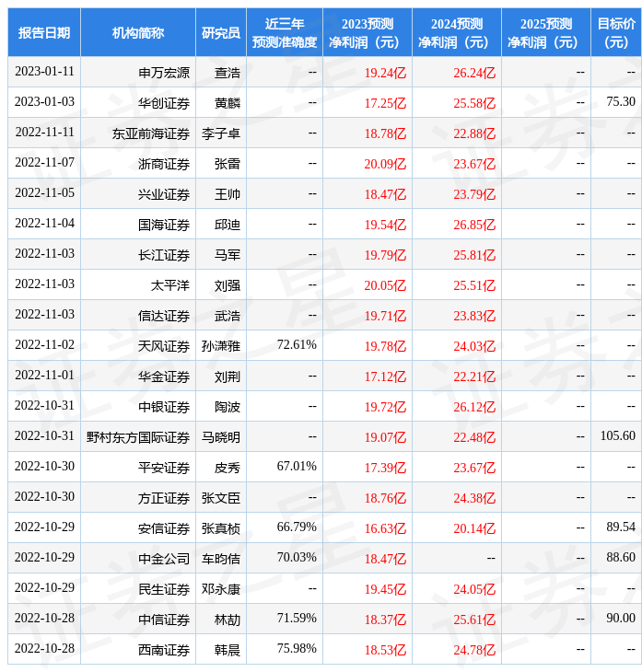Select the date 2023-01-11 cell
Viewport: 642px width, 672px height.
(x=44, y=72)
